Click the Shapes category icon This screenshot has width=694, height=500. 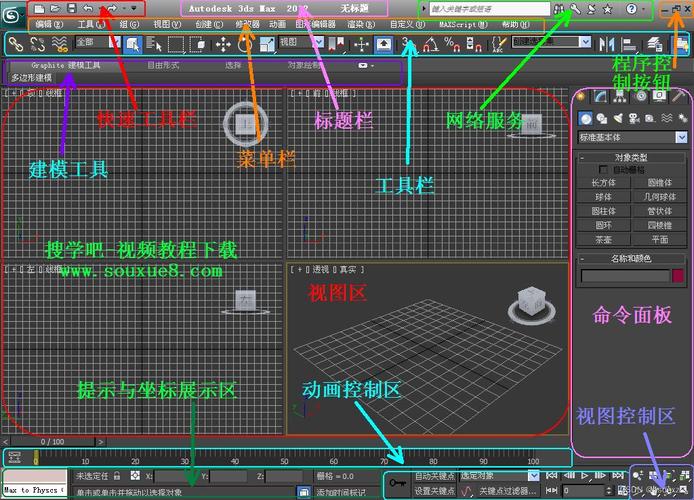(603, 119)
